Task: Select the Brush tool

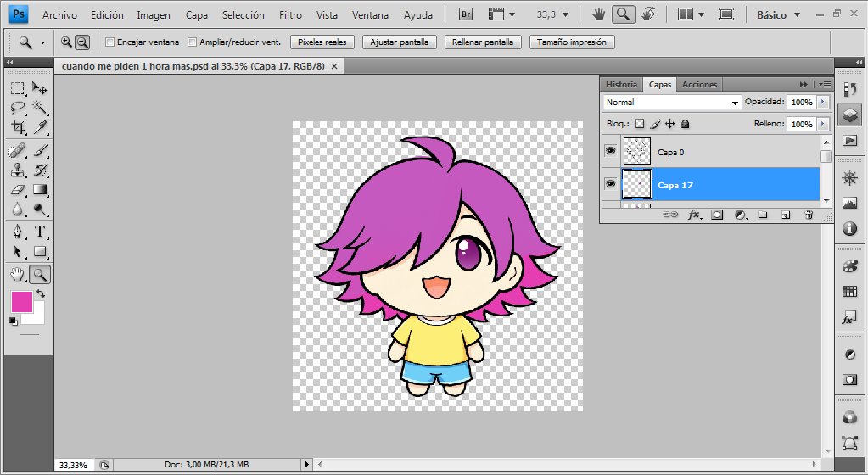Action: 39,150
